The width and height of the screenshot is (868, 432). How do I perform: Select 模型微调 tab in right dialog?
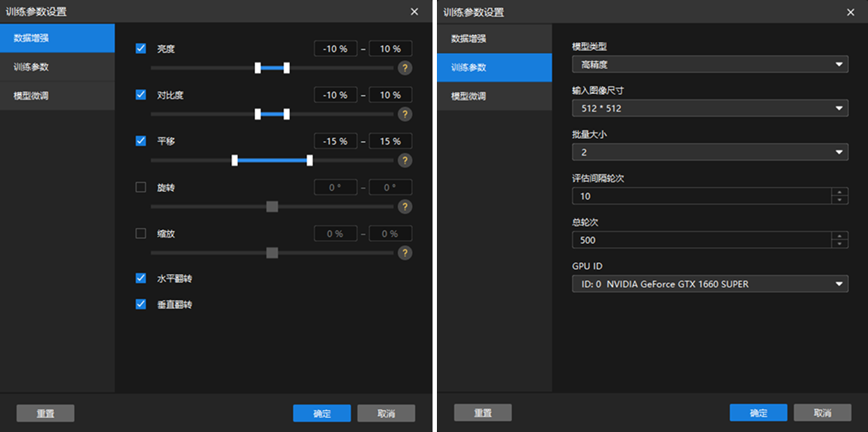pos(495,96)
